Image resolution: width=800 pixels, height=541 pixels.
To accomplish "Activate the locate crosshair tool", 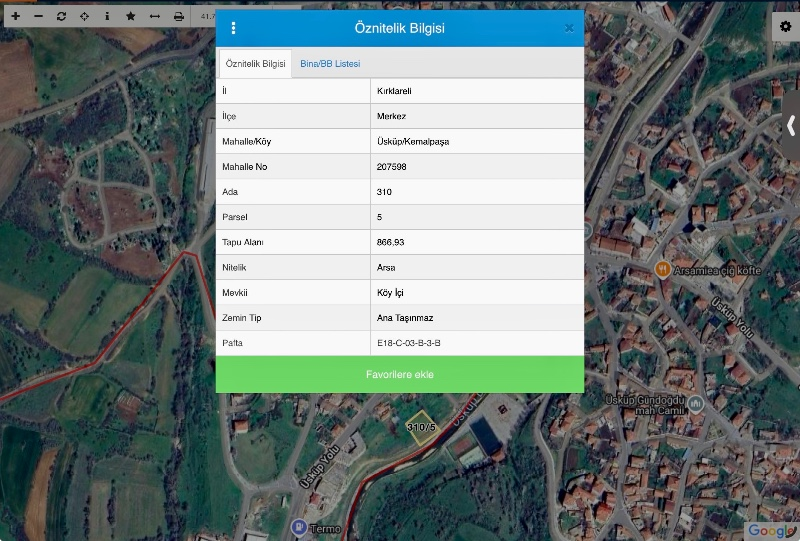I will 84,16.
